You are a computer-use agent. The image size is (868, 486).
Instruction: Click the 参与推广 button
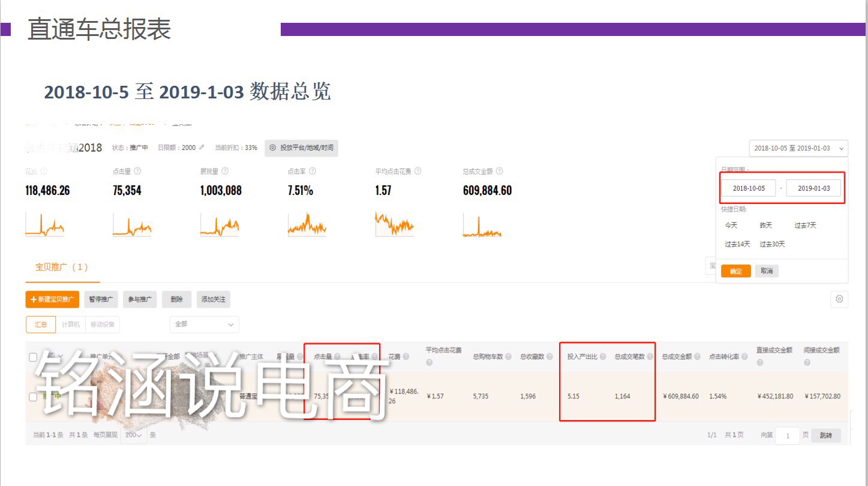pos(140,299)
